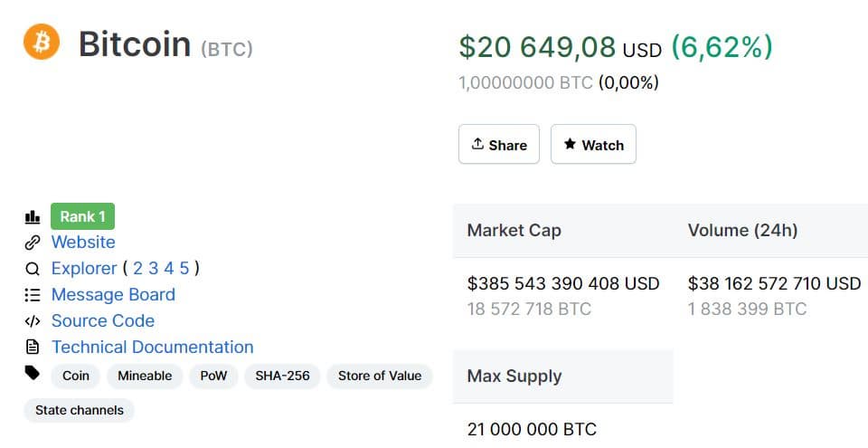Open the Explorer link

(84, 269)
